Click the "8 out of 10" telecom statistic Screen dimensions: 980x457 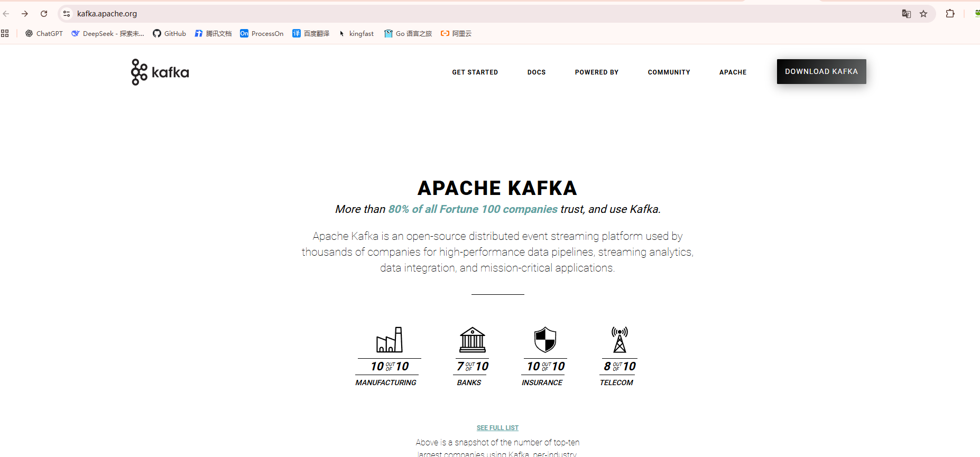[x=620, y=366]
